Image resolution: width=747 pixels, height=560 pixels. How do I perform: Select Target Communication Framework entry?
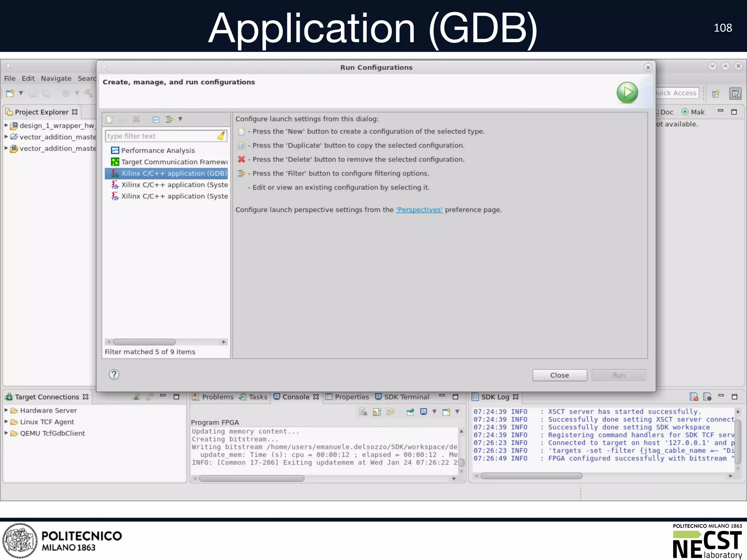(169, 162)
